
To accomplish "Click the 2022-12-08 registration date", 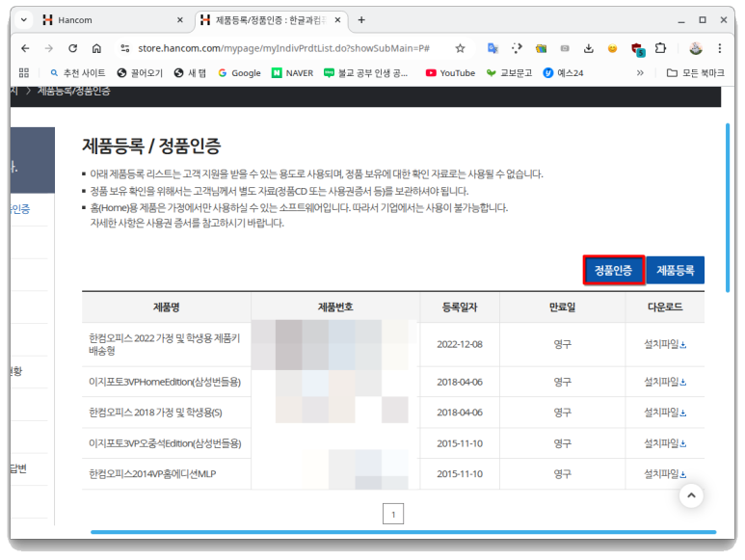I will point(460,344).
